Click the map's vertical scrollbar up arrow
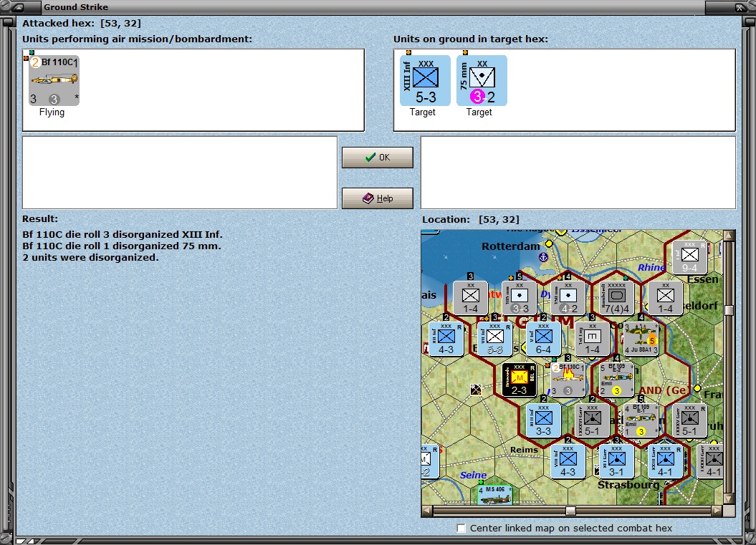756x545 pixels. [x=729, y=235]
